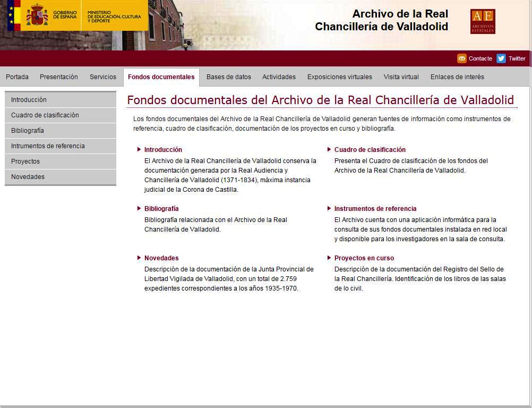This screenshot has width=532, height=408.
Task: Go to the Portada tab
Action: pyautogui.click(x=18, y=77)
